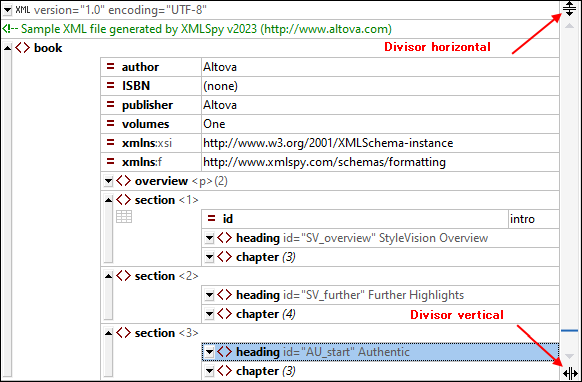Expand heading SV_further

point(209,295)
